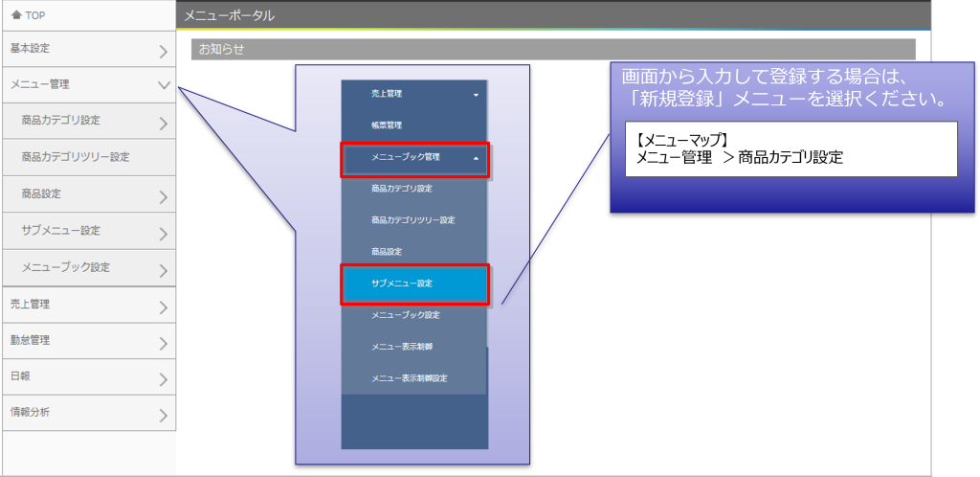Screen dimensions: 980x477
Task: Expand メニューブック設定 chevron in left sidebar
Action: point(163,271)
